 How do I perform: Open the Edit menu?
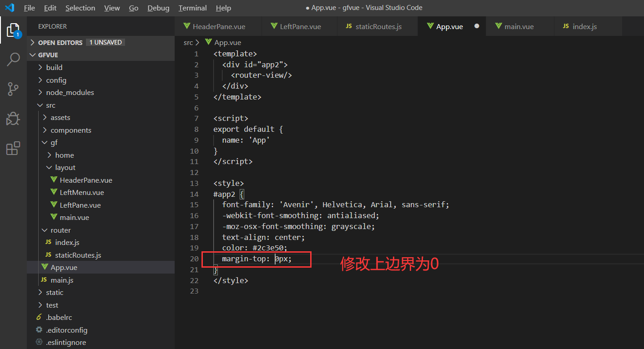[50, 8]
